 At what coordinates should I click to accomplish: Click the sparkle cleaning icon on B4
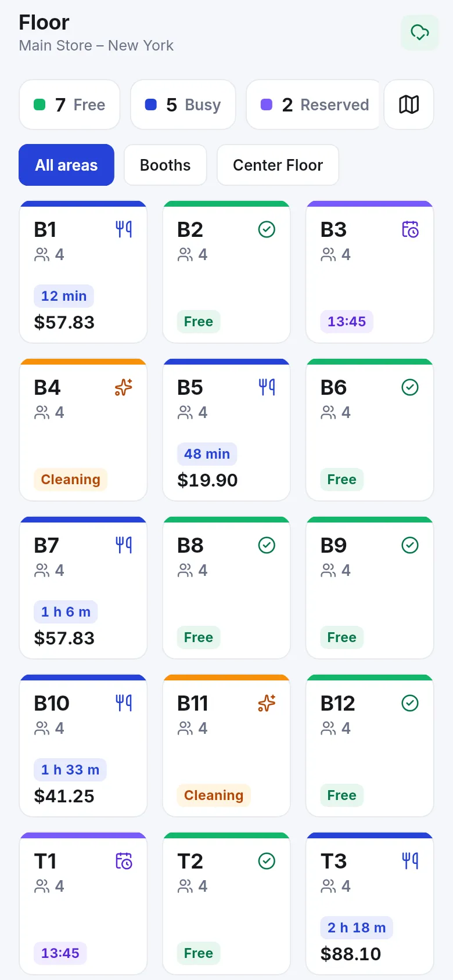[x=124, y=387]
